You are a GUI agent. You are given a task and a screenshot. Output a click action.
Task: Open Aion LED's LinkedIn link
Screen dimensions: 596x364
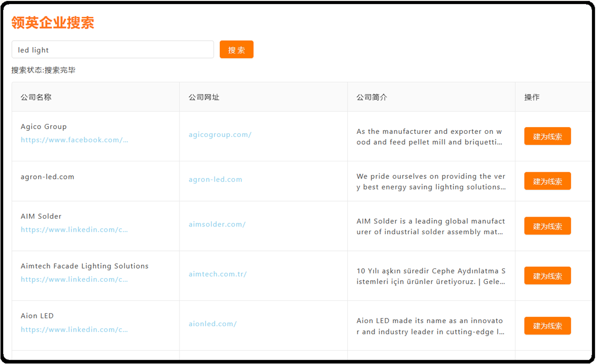74,329
